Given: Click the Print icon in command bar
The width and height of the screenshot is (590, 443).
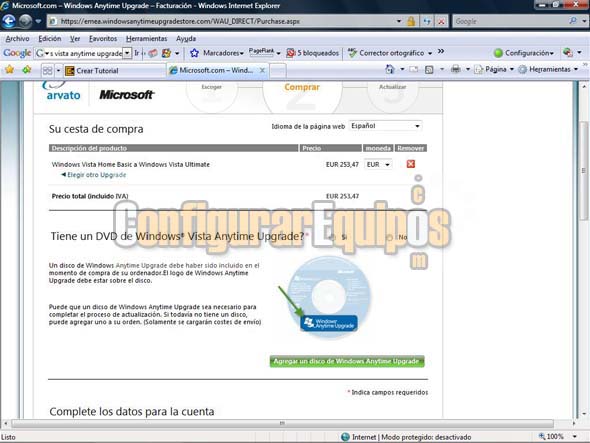Looking at the screenshot, I should click(x=455, y=69).
